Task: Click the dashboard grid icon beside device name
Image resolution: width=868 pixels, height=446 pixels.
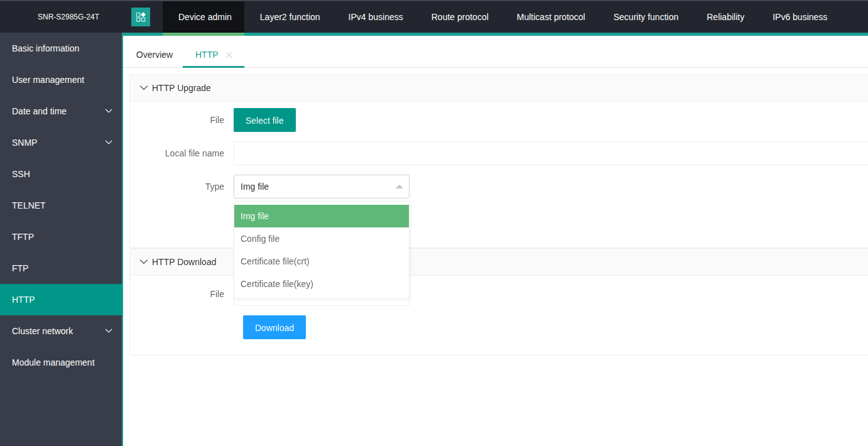Action: click(x=141, y=17)
